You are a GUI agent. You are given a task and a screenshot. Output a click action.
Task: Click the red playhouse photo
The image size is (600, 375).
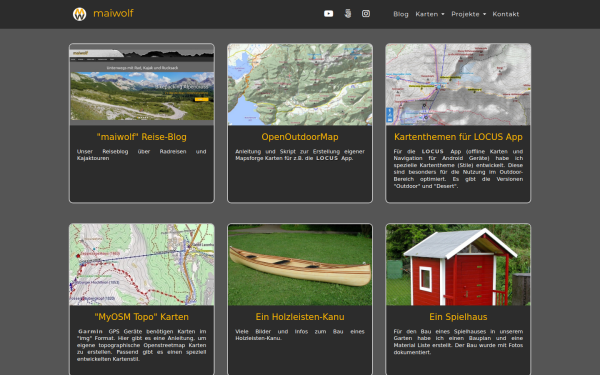coord(458,265)
